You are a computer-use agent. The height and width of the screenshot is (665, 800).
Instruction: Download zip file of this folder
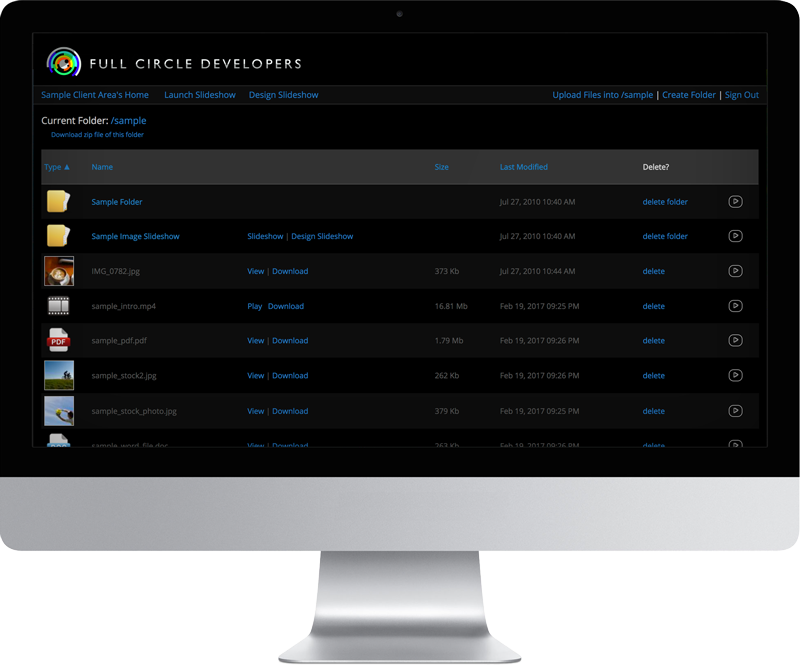click(x=97, y=135)
